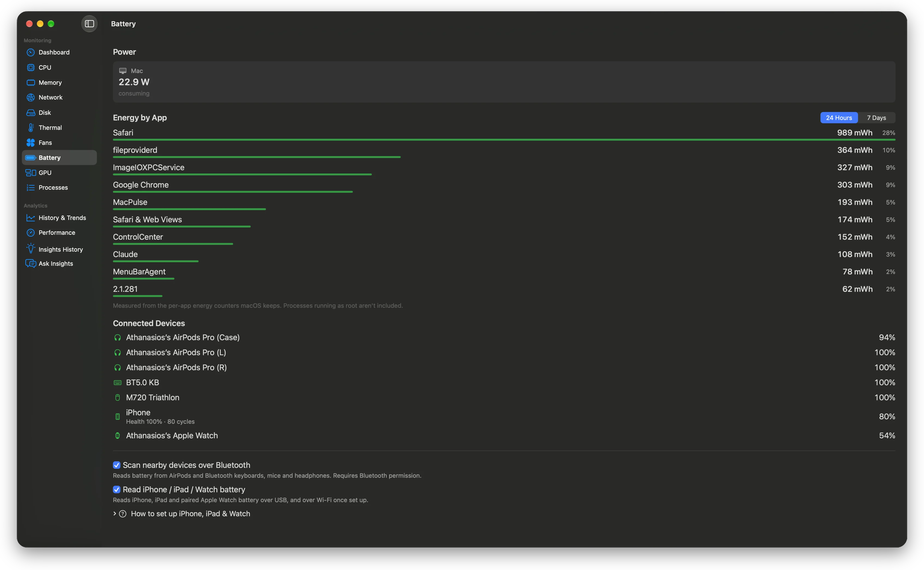Toggle the sidebar with the toolbar icon
This screenshot has height=570, width=924.
click(x=89, y=24)
